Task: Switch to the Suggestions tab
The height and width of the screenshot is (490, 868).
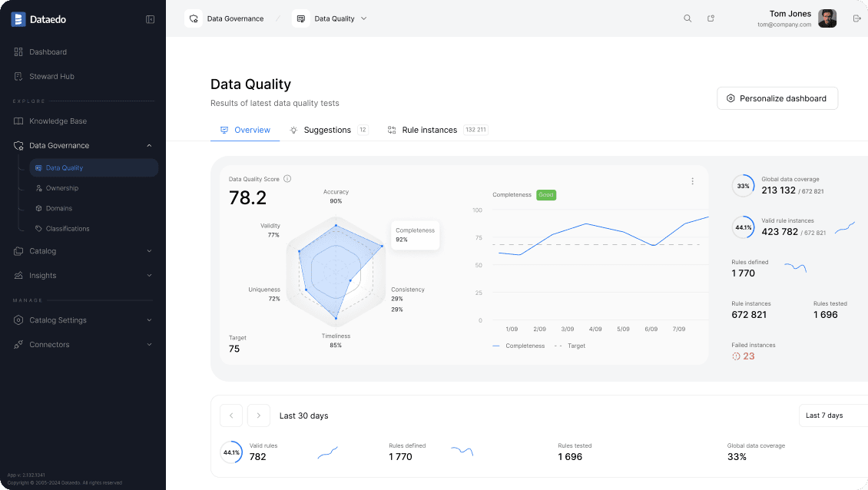Action: (327, 130)
